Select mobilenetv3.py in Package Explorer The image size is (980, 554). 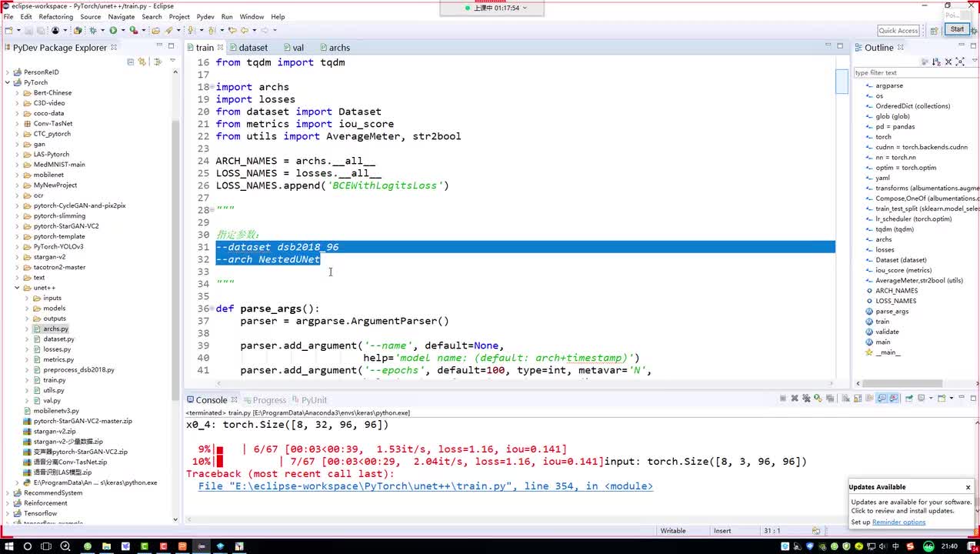coord(56,411)
